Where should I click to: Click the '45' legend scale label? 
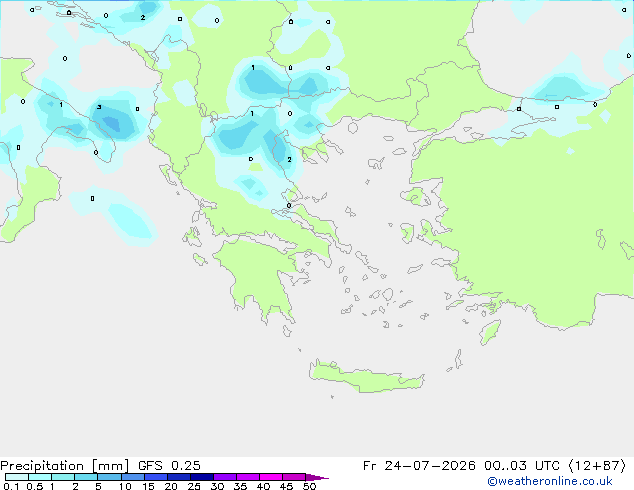(x=286, y=486)
